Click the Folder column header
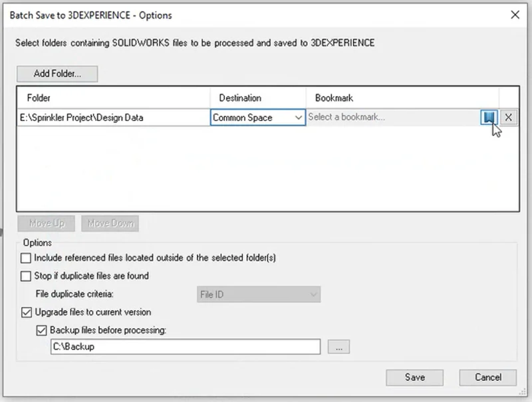The height and width of the screenshot is (402, 532). tap(113, 98)
